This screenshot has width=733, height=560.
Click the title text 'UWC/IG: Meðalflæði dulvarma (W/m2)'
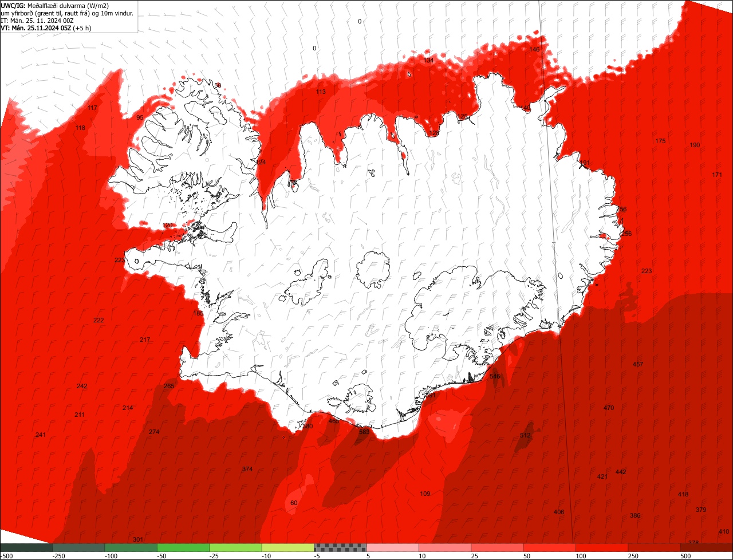pos(55,5)
